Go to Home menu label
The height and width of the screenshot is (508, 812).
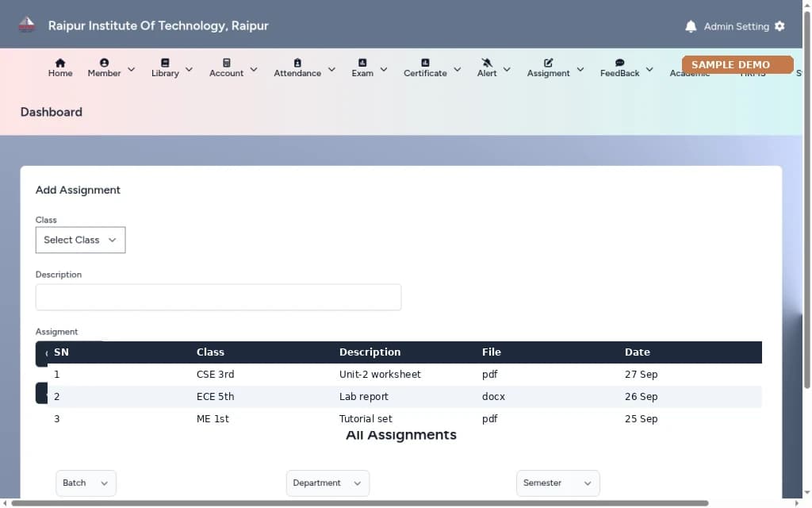(60, 74)
